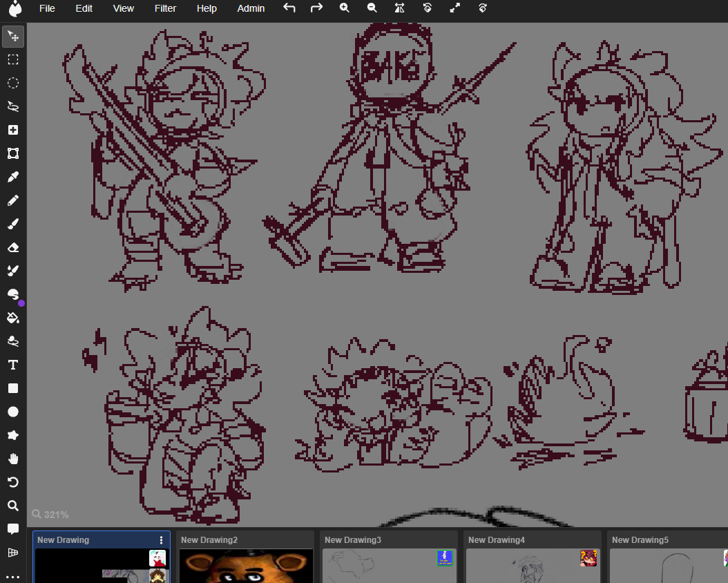
Task: Select the Text tool
Action: click(13, 365)
